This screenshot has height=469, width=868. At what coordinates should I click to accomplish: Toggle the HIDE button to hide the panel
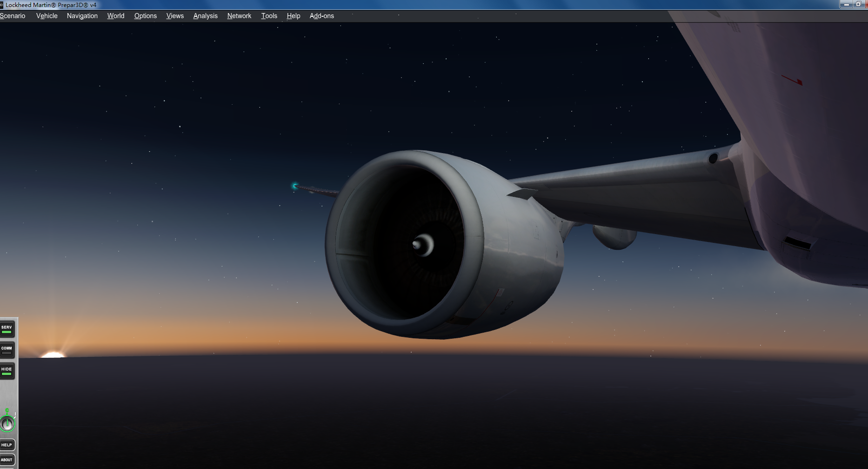7,371
